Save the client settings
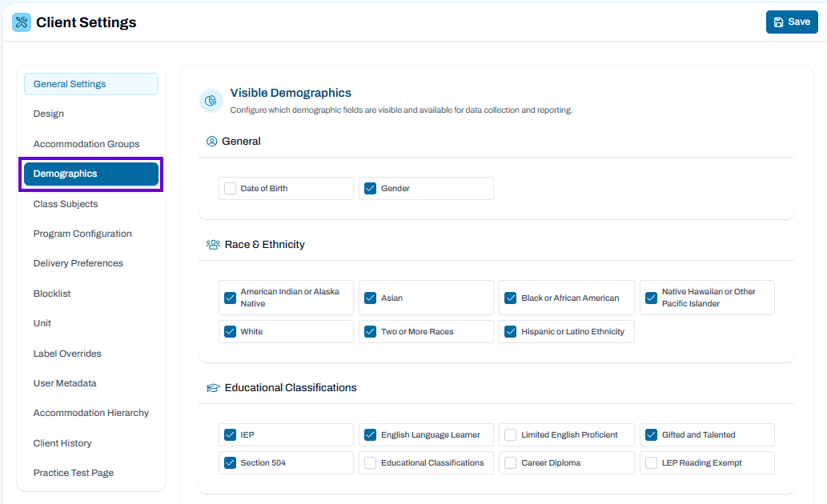Screen dimensions: 827x504 (x=792, y=22)
